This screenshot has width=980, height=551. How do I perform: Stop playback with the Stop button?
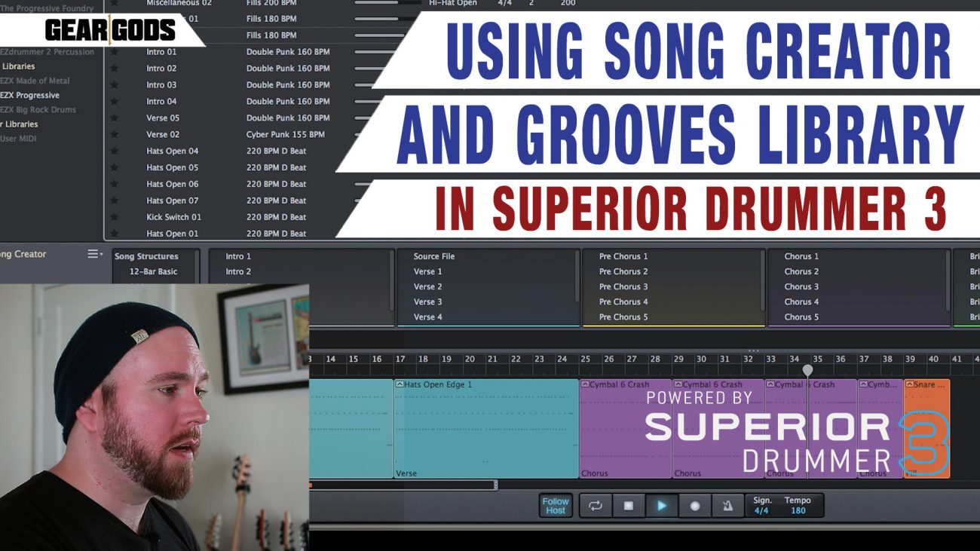(629, 506)
